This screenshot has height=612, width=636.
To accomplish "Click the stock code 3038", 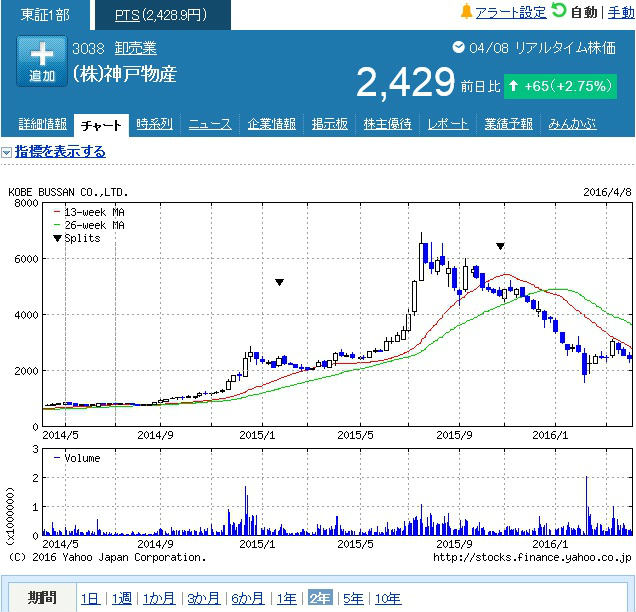I will point(88,49).
